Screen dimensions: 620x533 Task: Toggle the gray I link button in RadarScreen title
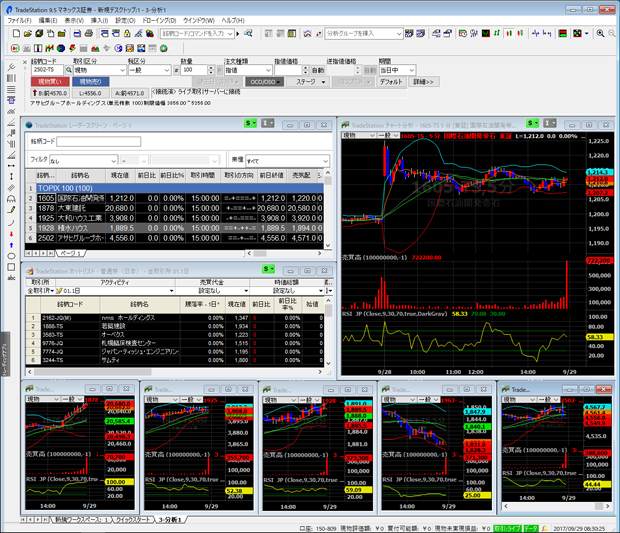coord(267,123)
